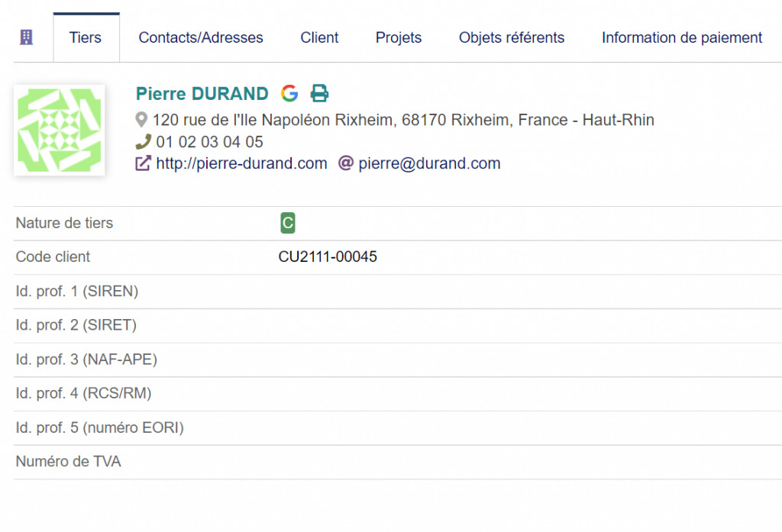Go to the Projets tab

pyautogui.click(x=399, y=37)
